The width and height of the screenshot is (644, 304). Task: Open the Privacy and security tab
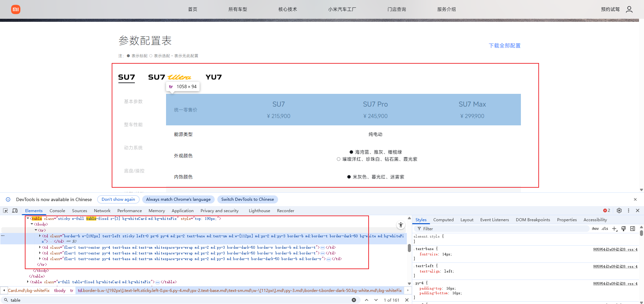point(219,211)
